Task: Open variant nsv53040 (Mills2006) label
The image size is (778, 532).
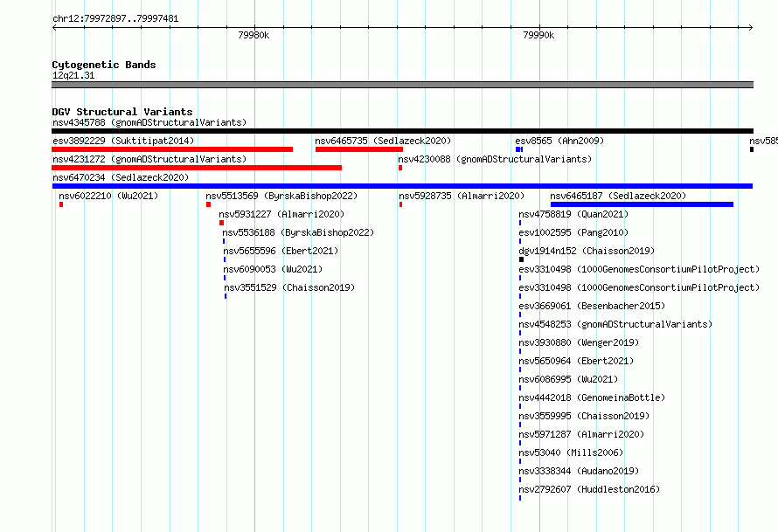Action: tap(571, 453)
